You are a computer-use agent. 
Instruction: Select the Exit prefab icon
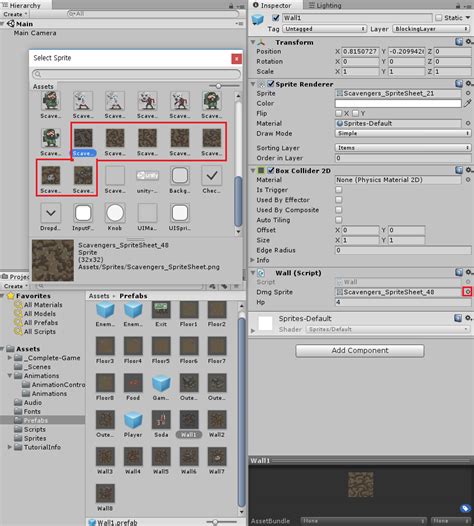(161, 309)
